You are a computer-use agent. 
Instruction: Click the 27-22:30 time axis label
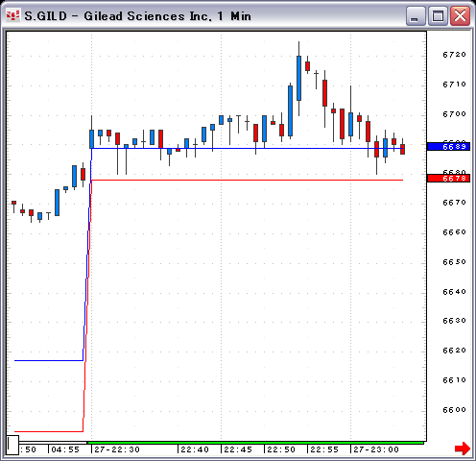(x=117, y=449)
